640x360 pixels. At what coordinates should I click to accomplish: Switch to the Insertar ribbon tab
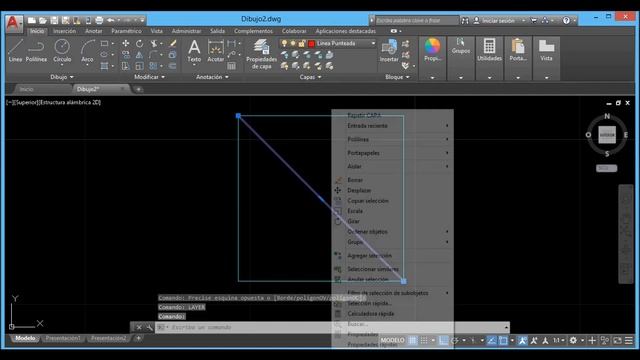click(x=64, y=31)
